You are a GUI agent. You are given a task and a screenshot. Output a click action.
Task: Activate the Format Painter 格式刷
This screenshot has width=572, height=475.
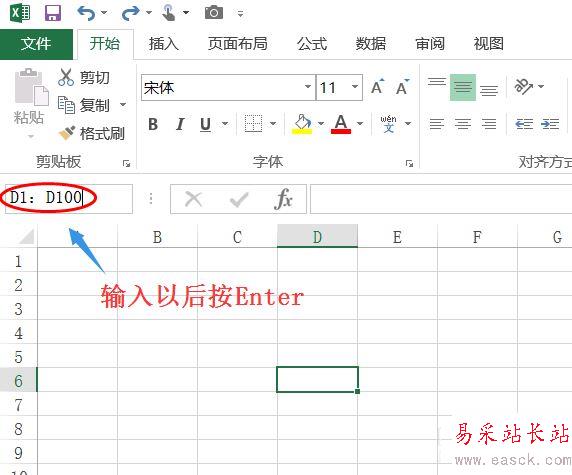point(92,133)
